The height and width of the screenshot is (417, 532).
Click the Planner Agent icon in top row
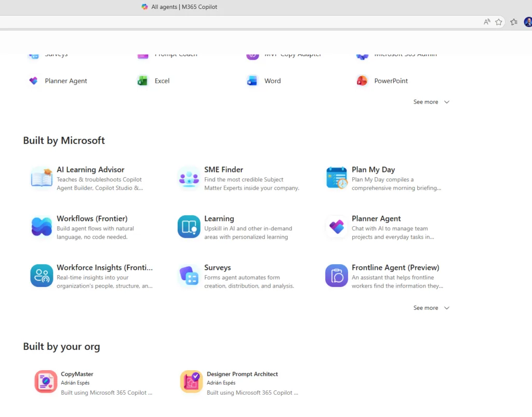(33, 81)
